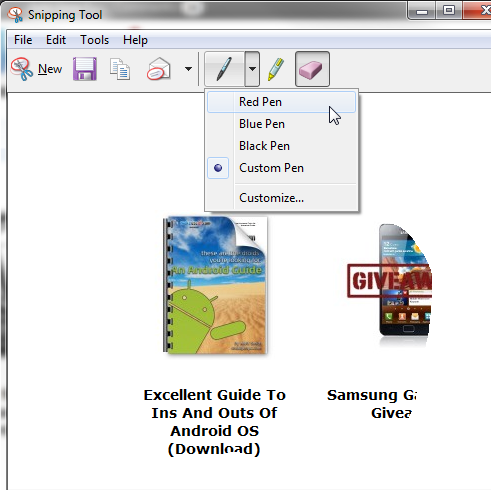Click the Snipping Tool title bar icon
This screenshot has height=490, width=491.
pos(15,15)
